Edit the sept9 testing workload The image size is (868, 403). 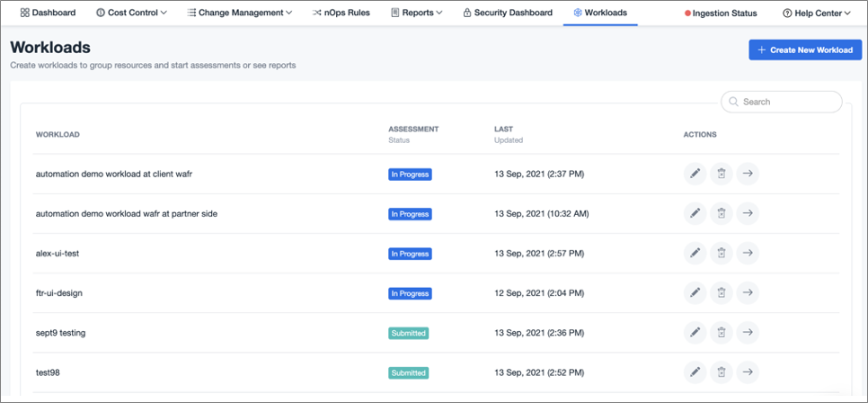[695, 333]
